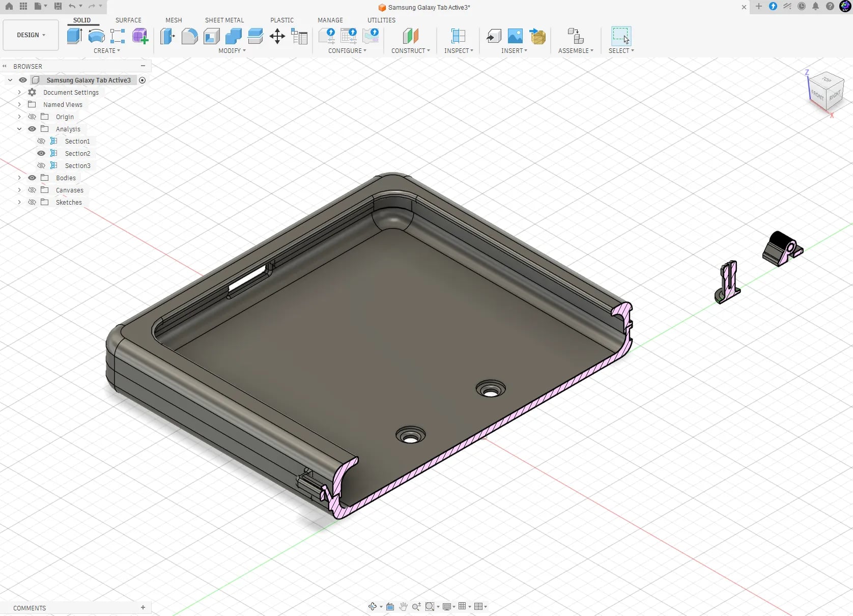This screenshot has height=616, width=853.
Task: Click the Insert Canvas image icon
Action: 515,36
